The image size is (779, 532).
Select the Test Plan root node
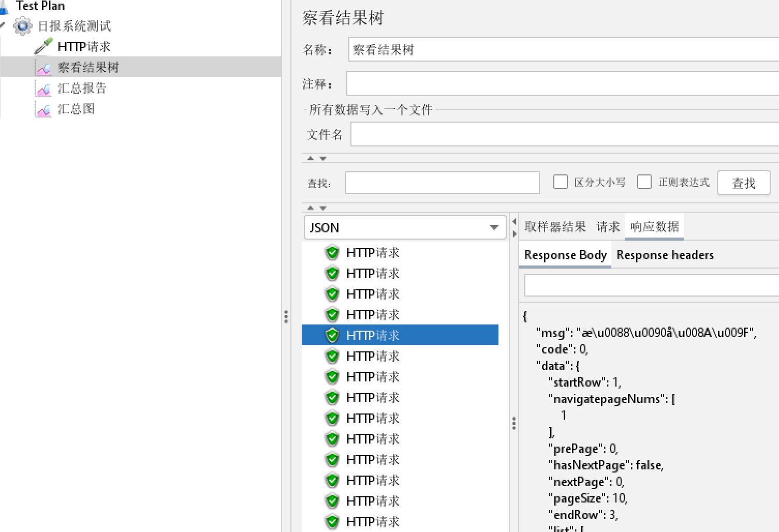tap(40, 6)
